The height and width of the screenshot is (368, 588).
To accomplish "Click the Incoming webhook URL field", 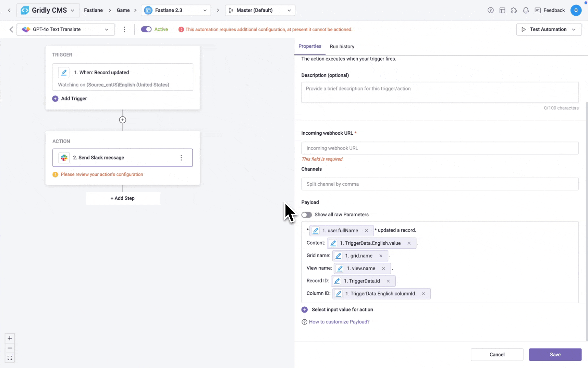I will (x=440, y=148).
